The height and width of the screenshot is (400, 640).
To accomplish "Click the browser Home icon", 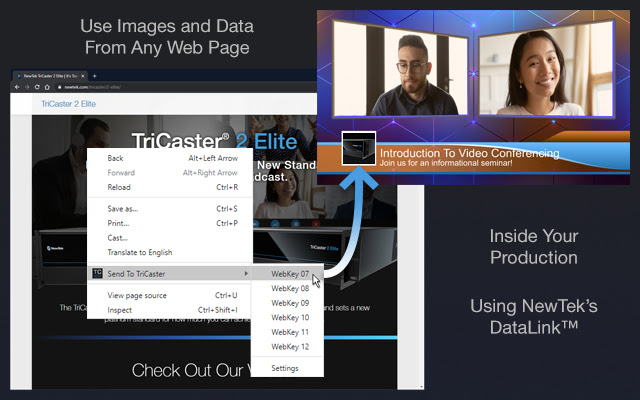I will pyautogui.click(x=47, y=87).
